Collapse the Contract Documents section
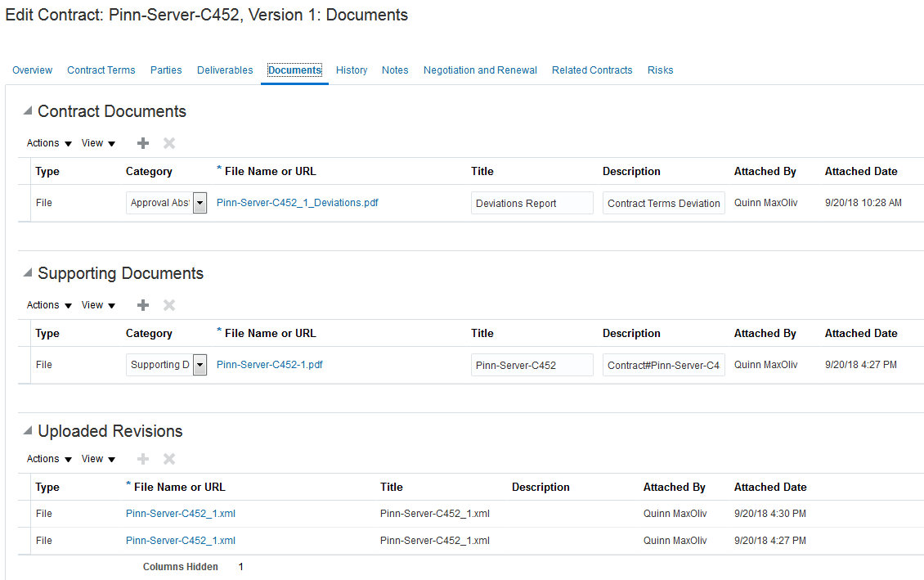The height and width of the screenshot is (580, 924). point(28,111)
